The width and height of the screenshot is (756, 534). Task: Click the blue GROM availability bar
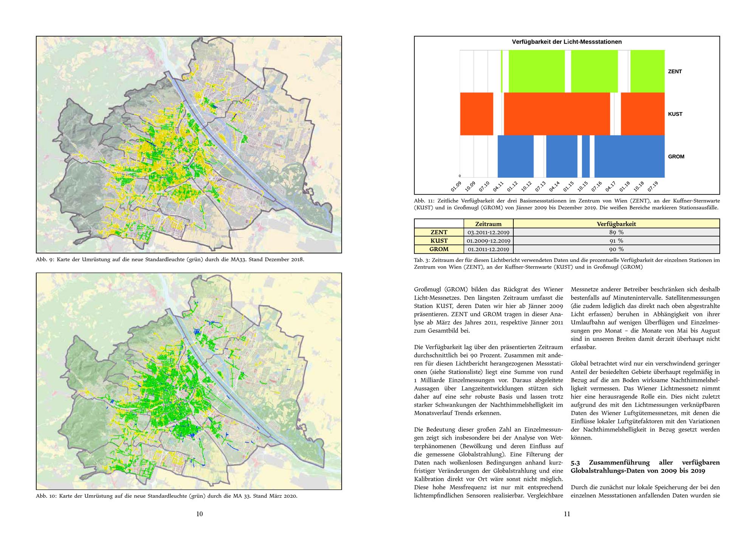point(629,156)
